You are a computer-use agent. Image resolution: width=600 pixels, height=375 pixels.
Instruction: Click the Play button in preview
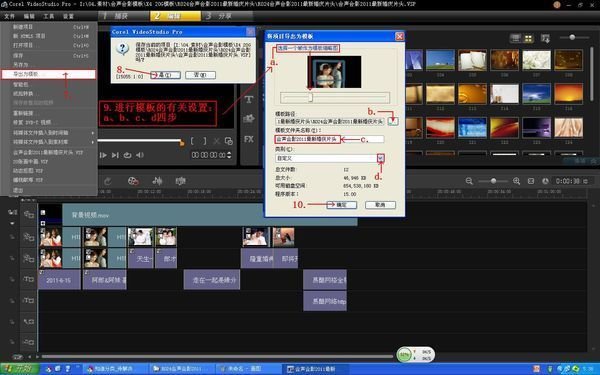point(103,155)
